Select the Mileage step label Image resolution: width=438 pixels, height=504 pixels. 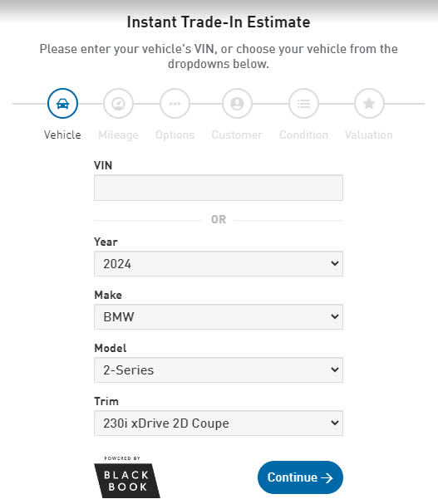[118, 135]
